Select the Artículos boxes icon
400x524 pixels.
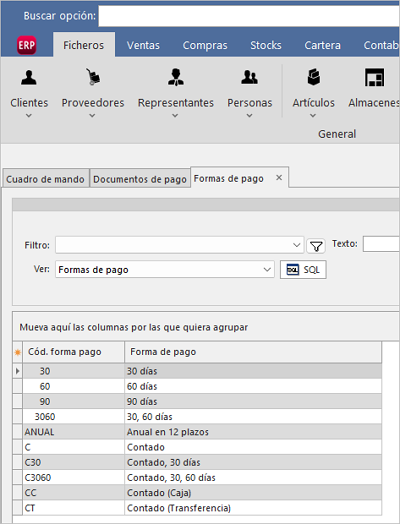pyautogui.click(x=313, y=77)
